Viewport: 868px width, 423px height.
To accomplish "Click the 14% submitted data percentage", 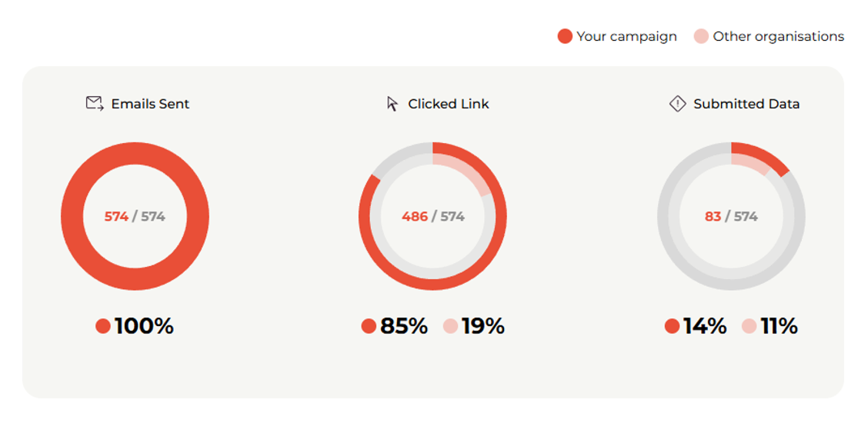I will (704, 326).
